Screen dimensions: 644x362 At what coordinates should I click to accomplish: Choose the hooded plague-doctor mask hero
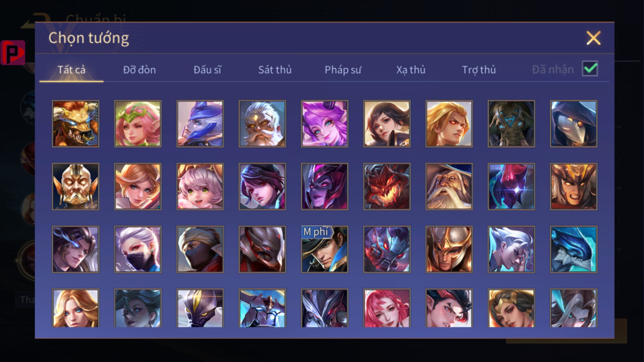click(573, 124)
